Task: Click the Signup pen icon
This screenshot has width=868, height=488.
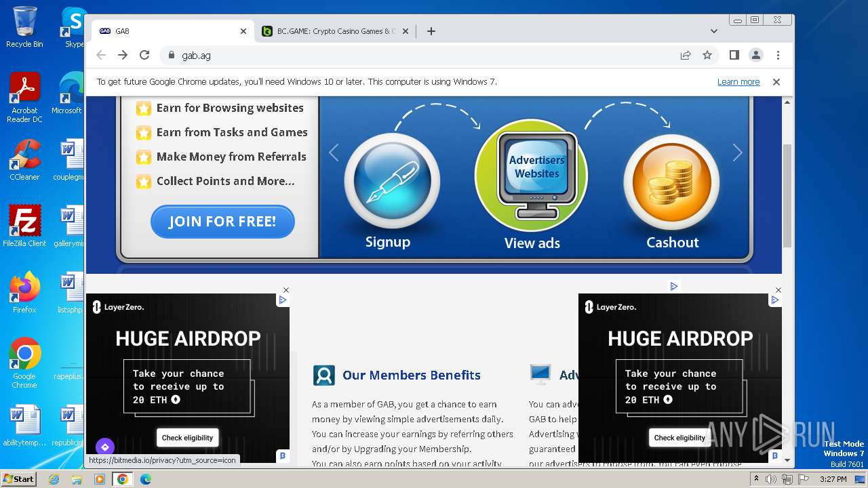Action: click(x=392, y=181)
